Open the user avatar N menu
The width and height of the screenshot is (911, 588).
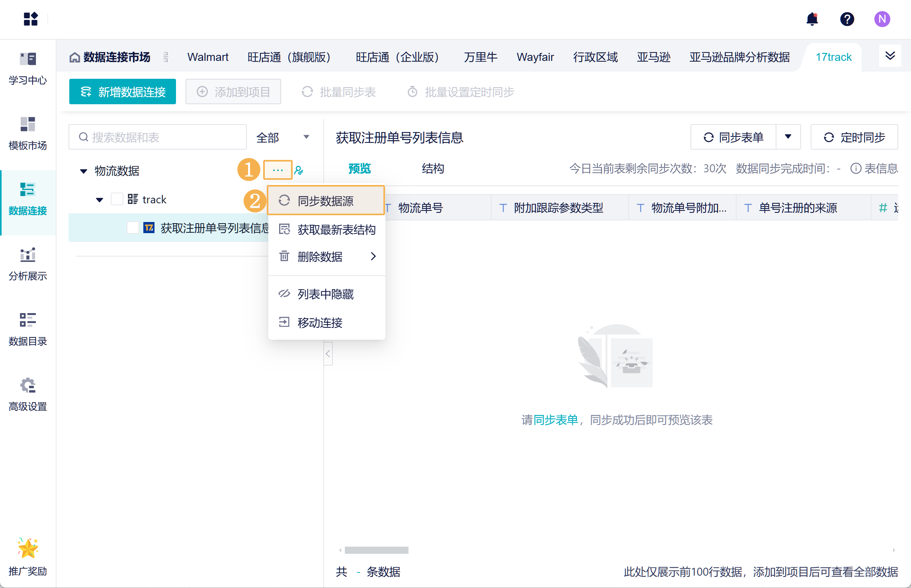882,19
